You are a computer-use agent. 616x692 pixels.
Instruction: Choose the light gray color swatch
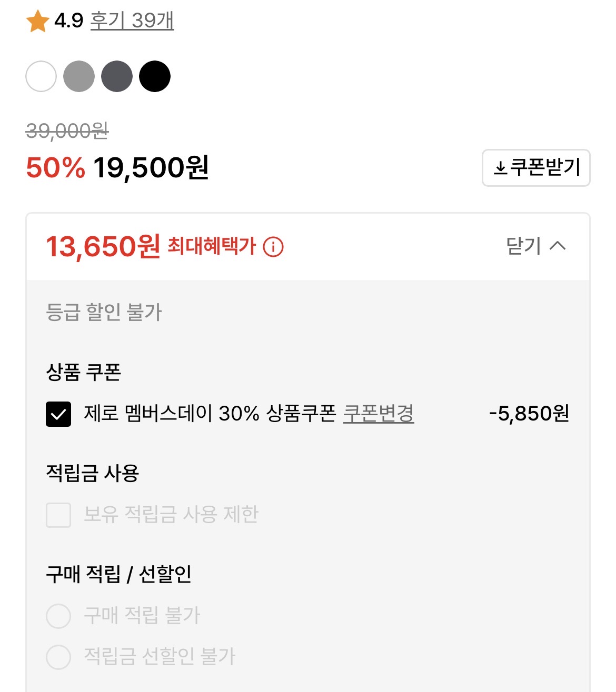pyautogui.click(x=79, y=76)
